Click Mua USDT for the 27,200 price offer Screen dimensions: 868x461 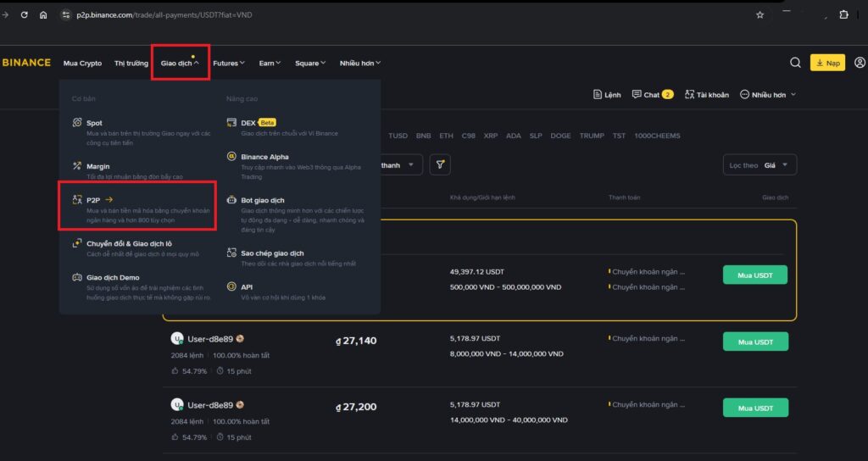[x=755, y=408]
